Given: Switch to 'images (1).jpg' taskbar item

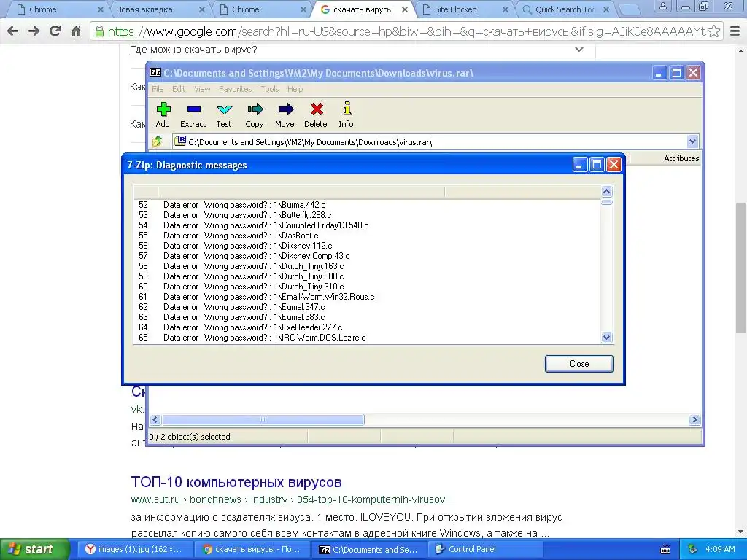Looking at the screenshot, I should click(135, 550).
